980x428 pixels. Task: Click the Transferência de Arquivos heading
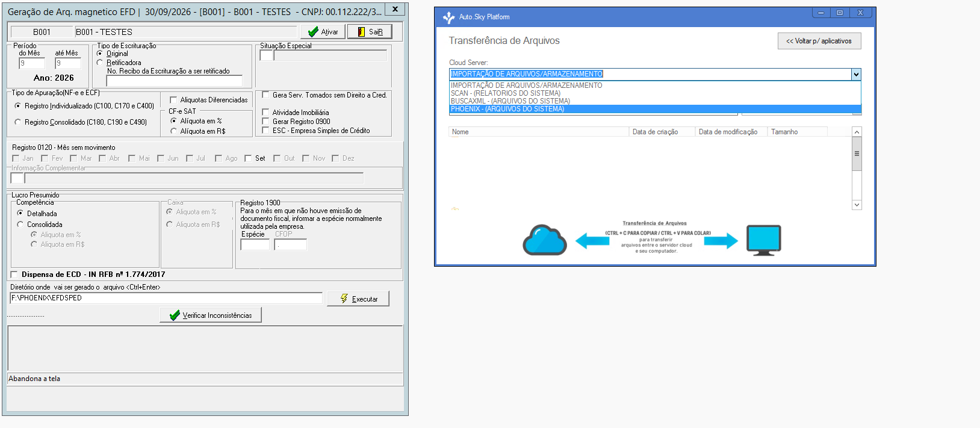[504, 41]
